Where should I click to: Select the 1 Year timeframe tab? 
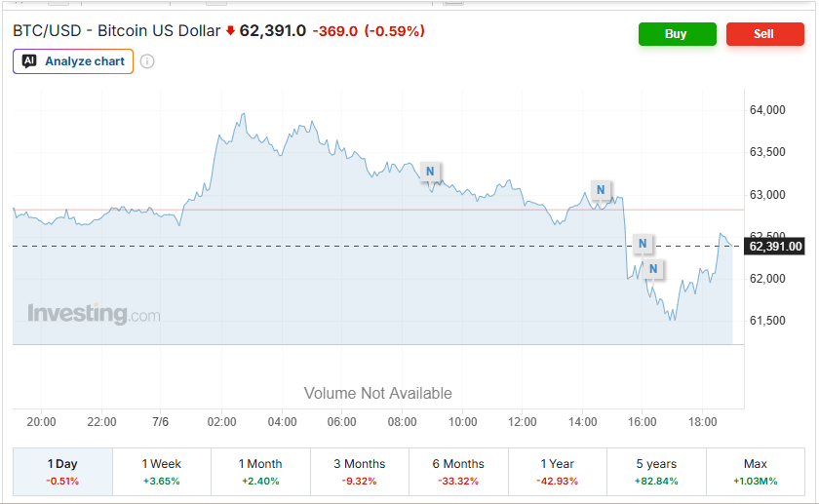tap(558, 472)
